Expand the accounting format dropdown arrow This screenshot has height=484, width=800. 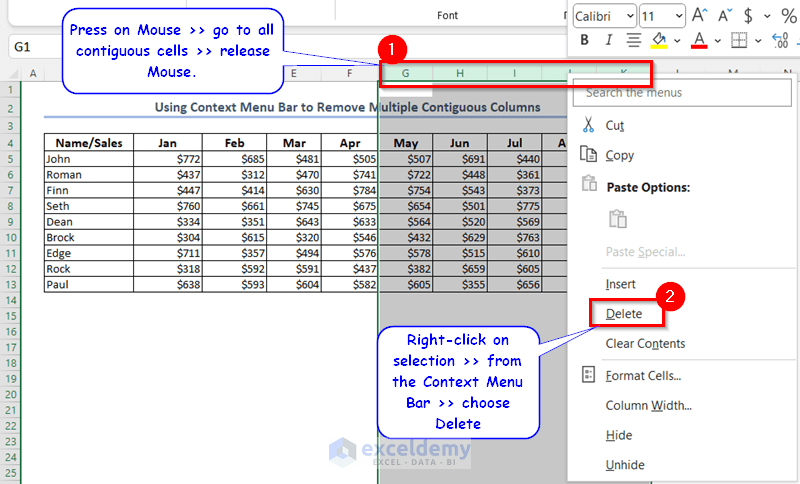767,16
